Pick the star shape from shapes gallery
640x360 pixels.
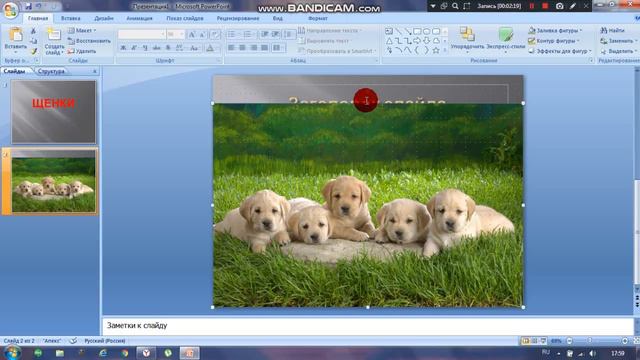436,50
